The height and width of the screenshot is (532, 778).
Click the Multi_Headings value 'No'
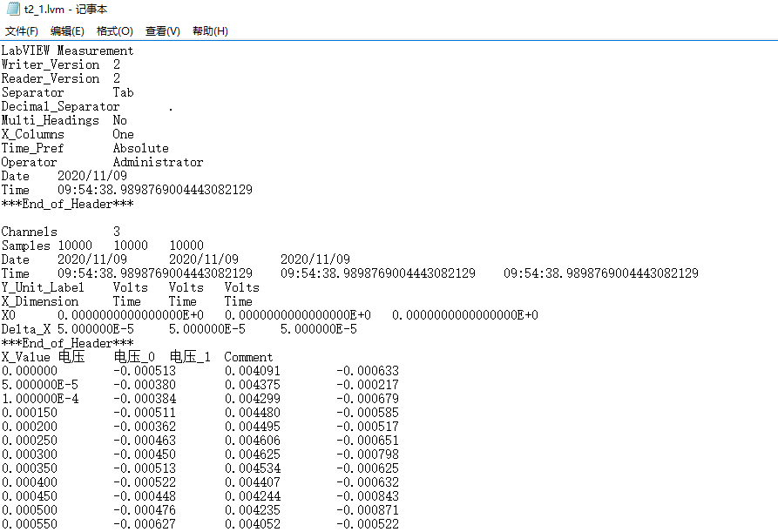point(119,120)
